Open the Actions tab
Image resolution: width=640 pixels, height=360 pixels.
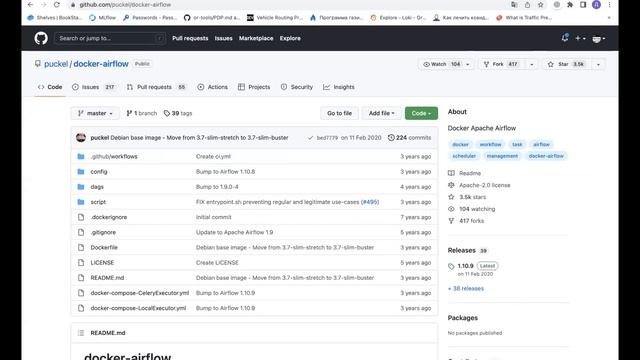[x=213, y=87]
